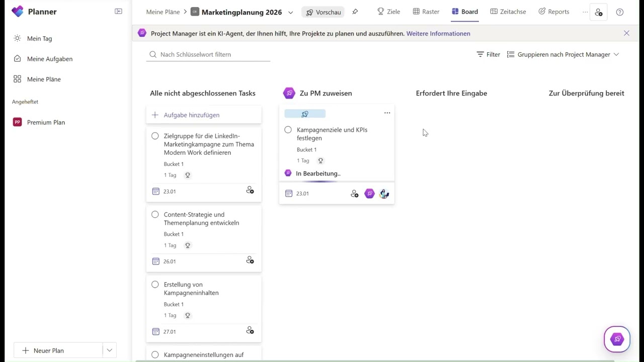Image resolution: width=644 pixels, height=362 pixels.
Task: Click the user avatar on Kampagnenziele card
Action: [x=384, y=194]
